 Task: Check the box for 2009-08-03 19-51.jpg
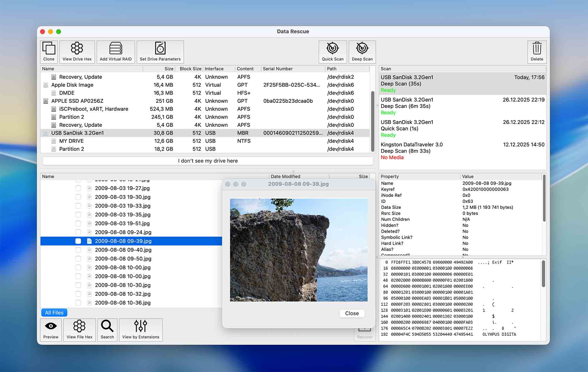[78, 223]
